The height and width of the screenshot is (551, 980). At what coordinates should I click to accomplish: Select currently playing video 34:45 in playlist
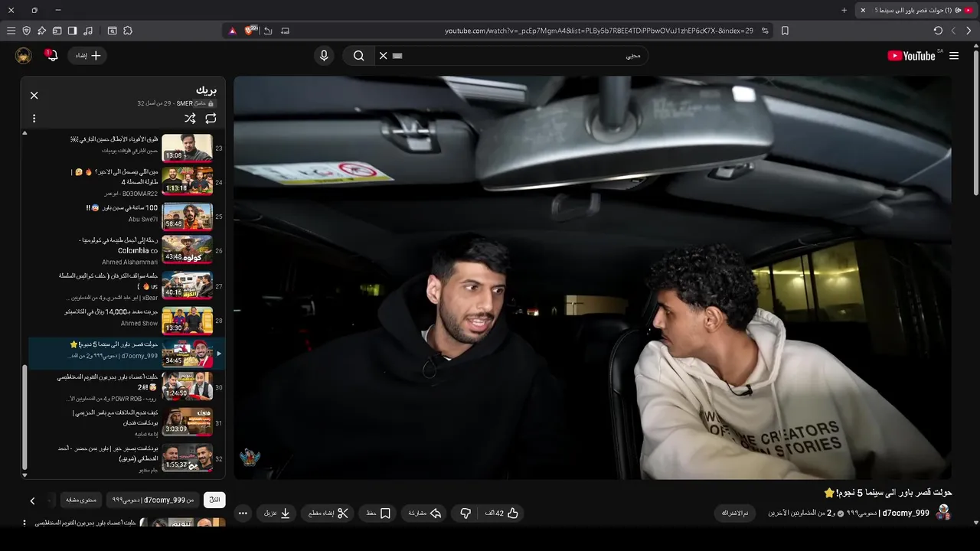tap(126, 354)
